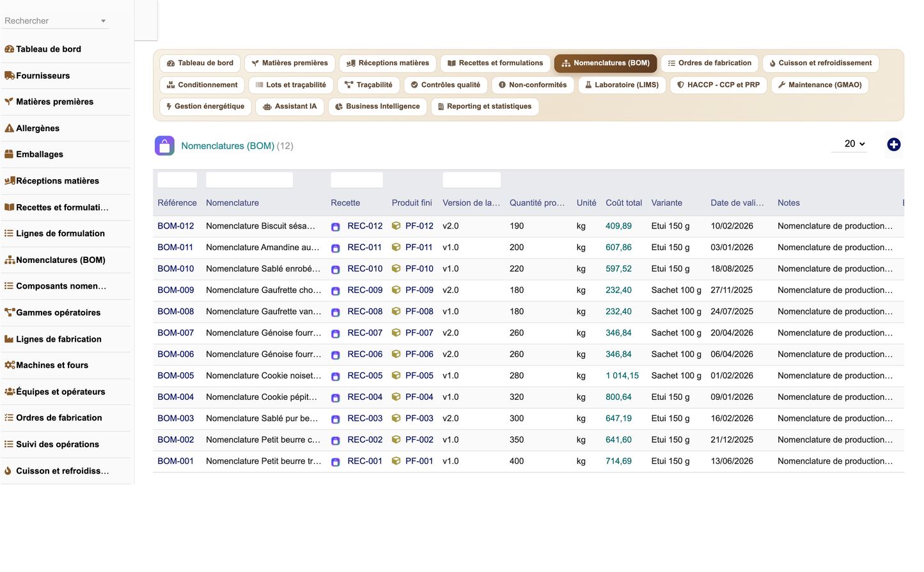The image size is (924, 572).
Task: Click the box icon beside PF-005
Action: (396, 376)
